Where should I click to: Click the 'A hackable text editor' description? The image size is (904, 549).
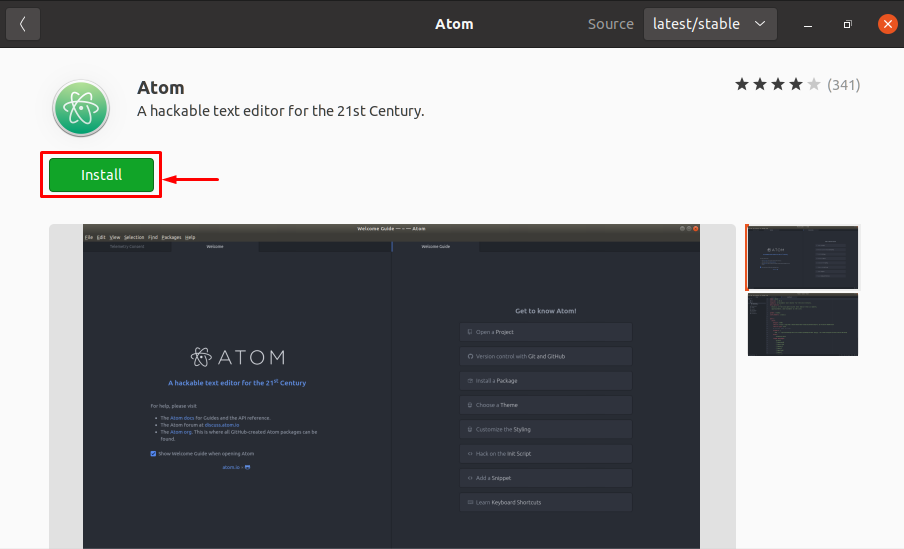[x=280, y=111]
